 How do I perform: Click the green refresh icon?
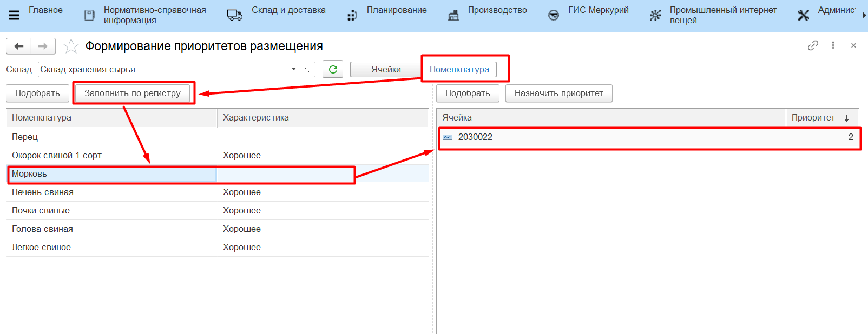[333, 69]
